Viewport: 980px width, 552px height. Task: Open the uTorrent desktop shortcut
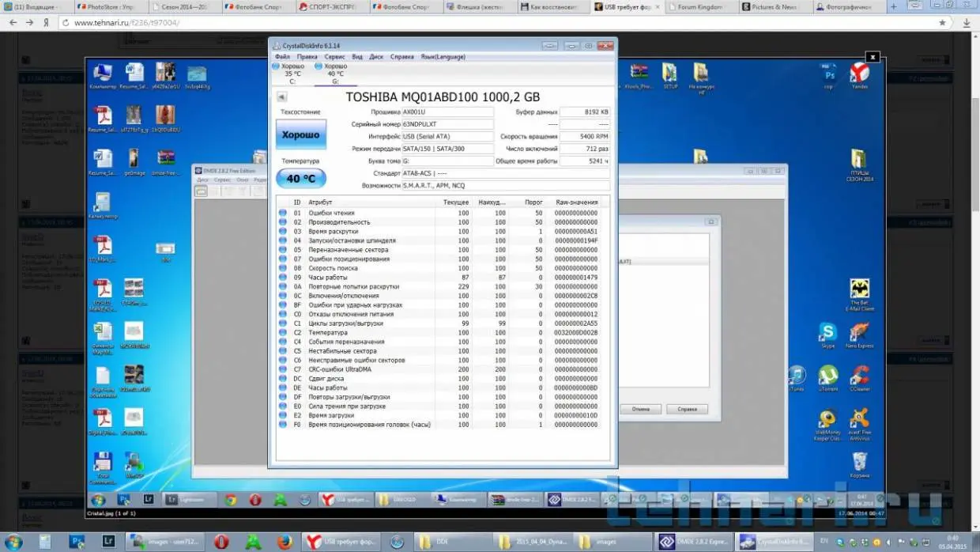[827, 377]
